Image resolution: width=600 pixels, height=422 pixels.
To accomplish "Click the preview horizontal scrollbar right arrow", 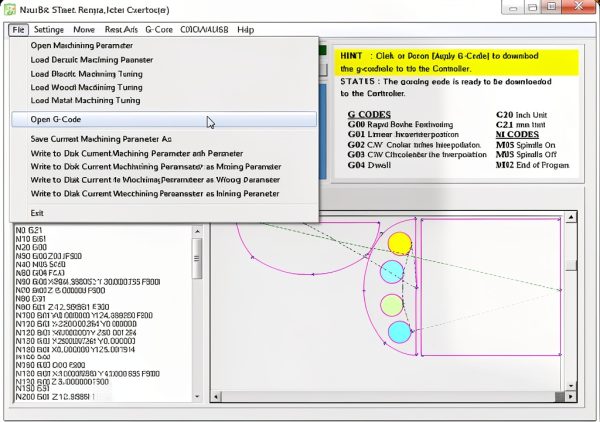I will (x=571, y=397).
